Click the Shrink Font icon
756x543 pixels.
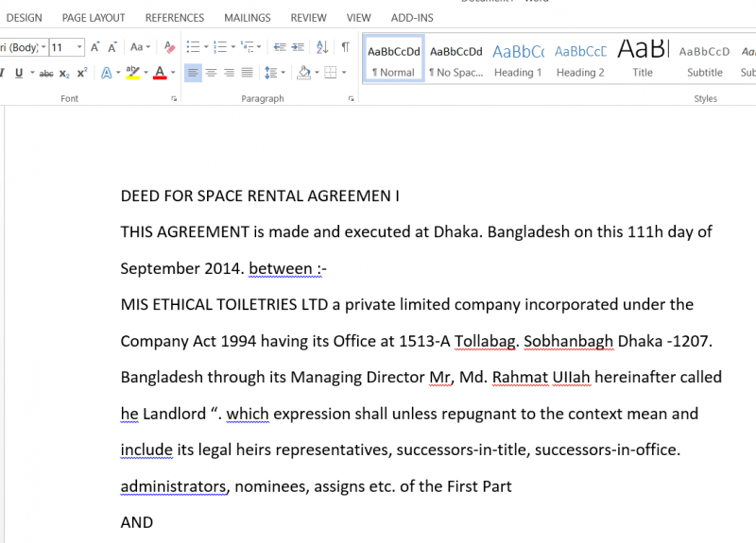(x=112, y=47)
